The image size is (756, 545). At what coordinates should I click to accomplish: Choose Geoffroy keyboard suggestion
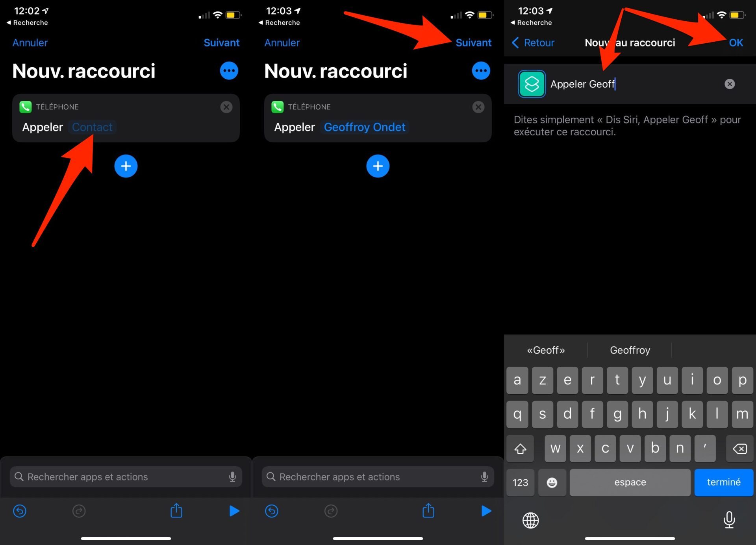click(630, 350)
